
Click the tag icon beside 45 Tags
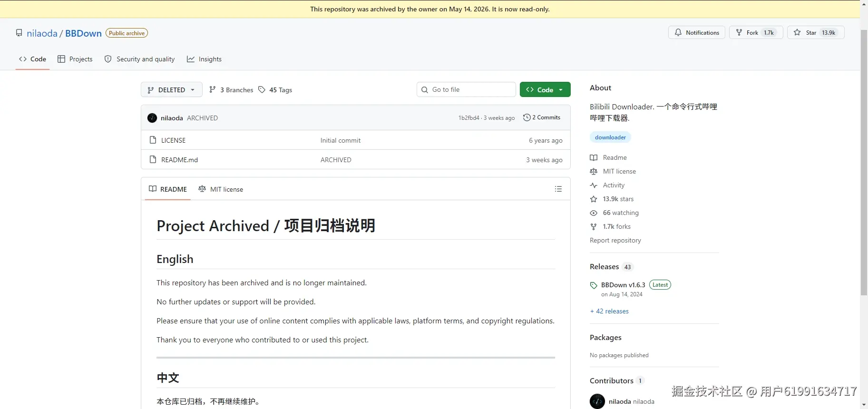(x=262, y=89)
